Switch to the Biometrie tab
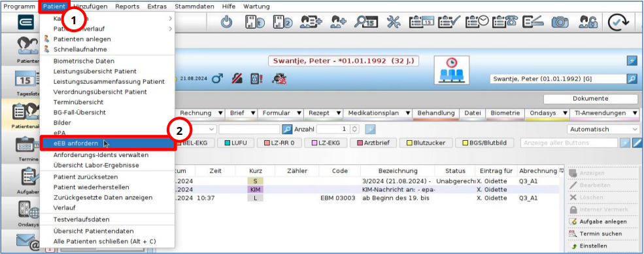The width and height of the screenshot is (644, 254). 506,113
